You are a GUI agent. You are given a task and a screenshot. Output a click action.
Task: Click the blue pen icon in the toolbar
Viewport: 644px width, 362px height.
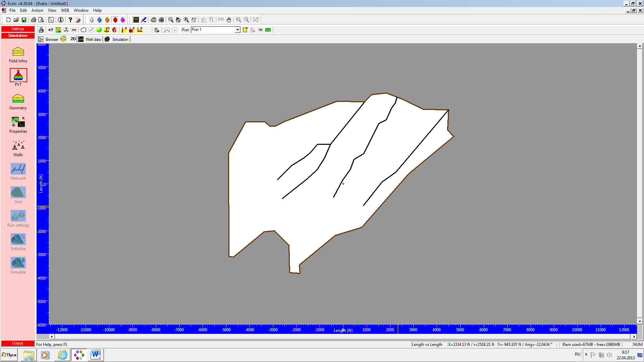tap(144, 20)
